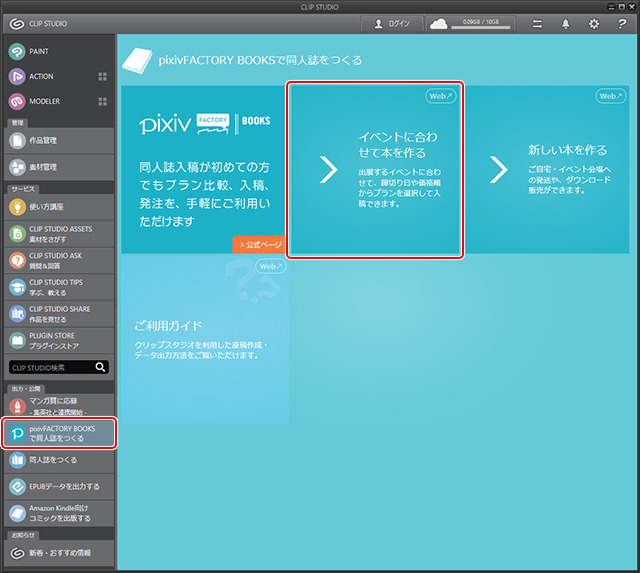Open CLIP STUDIO SHARE 作品を見せる
This screenshot has width=640, height=573.
pos(59,314)
